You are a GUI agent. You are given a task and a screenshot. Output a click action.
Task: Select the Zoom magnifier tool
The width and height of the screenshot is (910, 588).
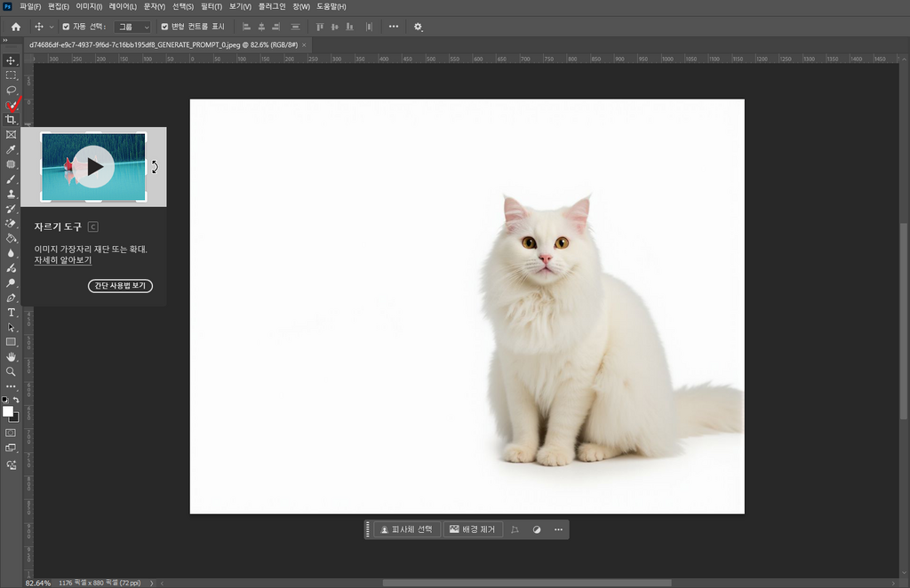[11, 371]
